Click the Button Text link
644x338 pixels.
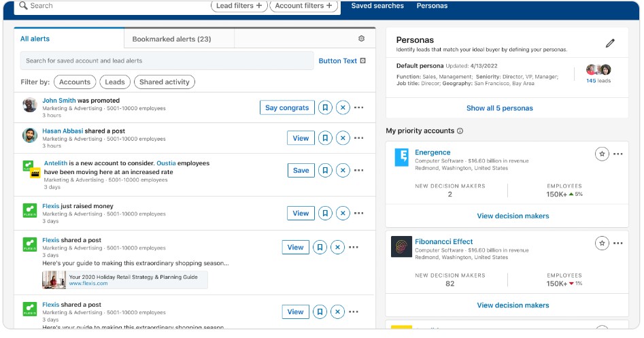click(x=341, y=61)
